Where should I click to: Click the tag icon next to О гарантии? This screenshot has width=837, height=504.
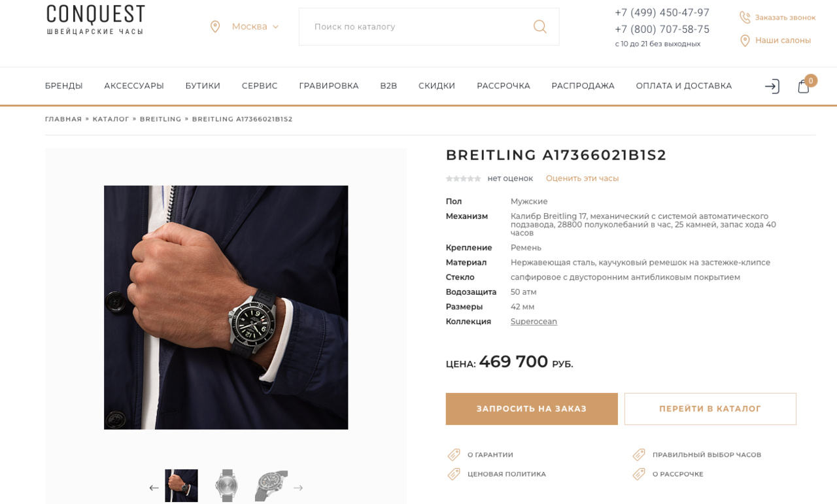click(454, 455)
